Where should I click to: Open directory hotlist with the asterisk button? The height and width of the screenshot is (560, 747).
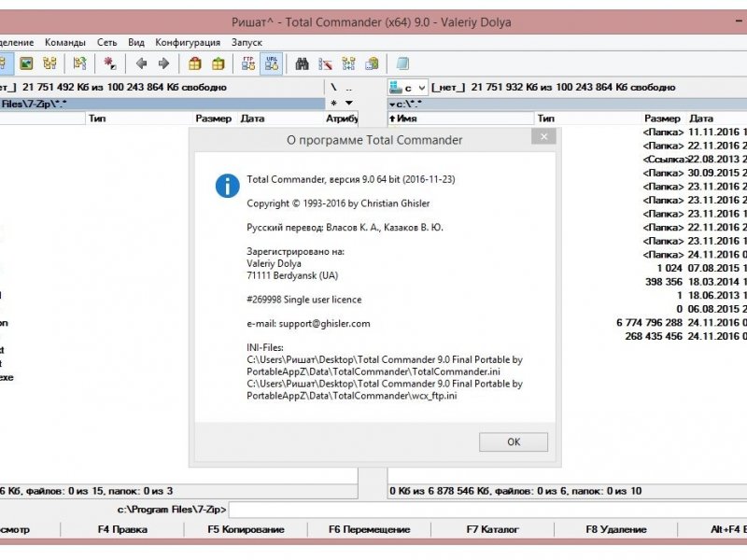(333, 103)
